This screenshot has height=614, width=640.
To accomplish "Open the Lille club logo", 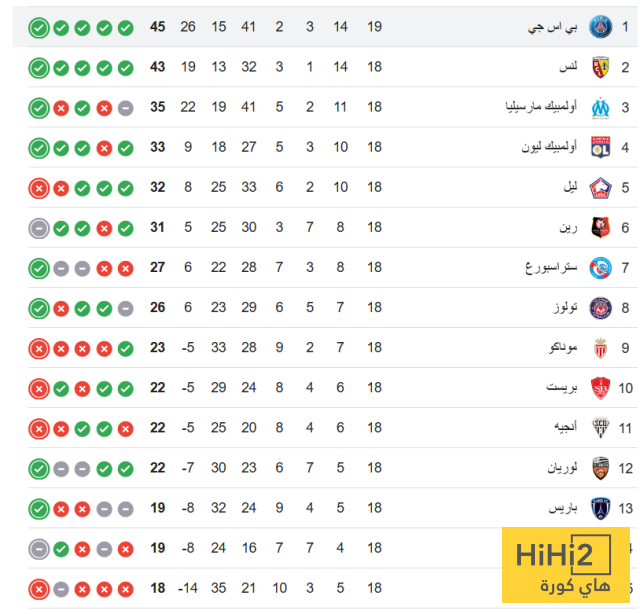I will point(601,187).
